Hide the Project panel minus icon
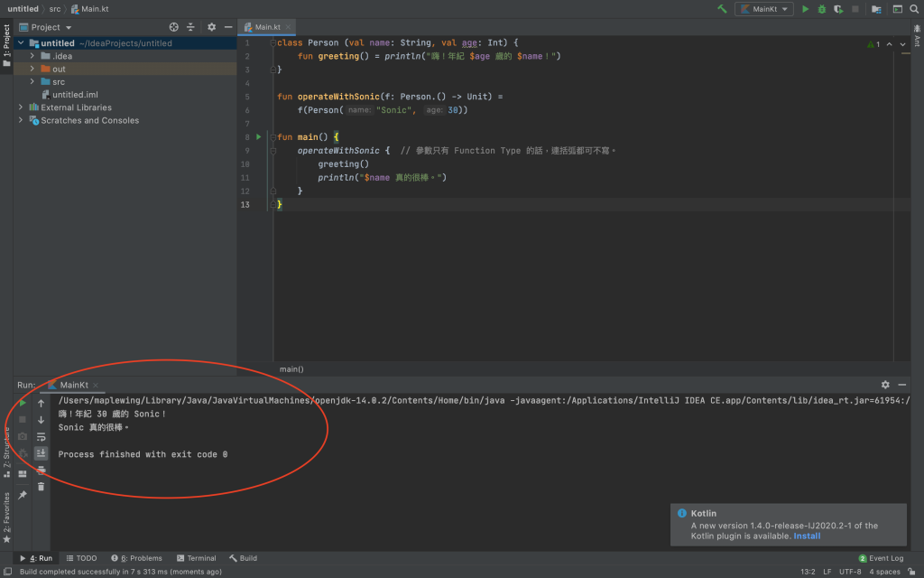The image size is (924, 578). [x=228, y=27]
